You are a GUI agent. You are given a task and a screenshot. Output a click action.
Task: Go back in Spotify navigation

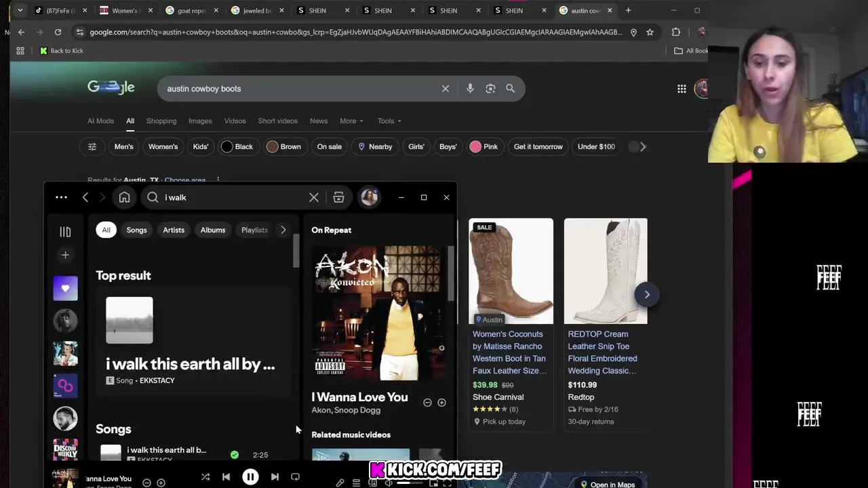pyautogui.click(x=85, y=197)
